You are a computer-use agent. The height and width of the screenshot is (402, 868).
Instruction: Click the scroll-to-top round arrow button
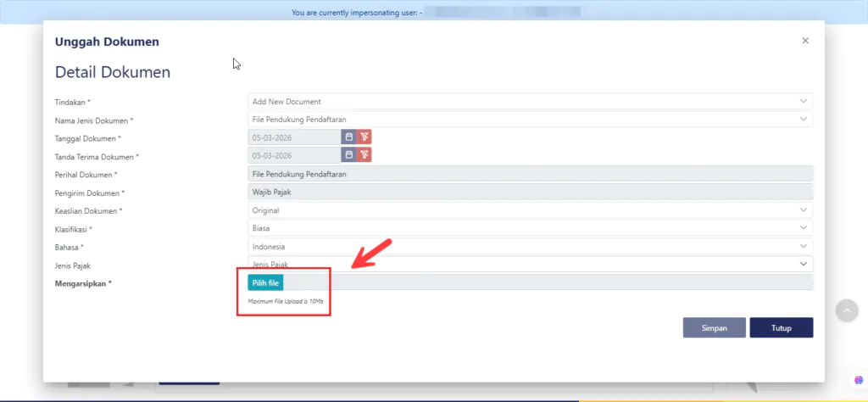click(x=847, y=311)
